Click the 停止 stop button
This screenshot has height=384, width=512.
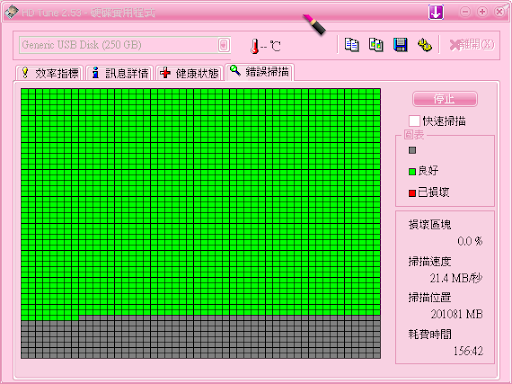(445, 99)
